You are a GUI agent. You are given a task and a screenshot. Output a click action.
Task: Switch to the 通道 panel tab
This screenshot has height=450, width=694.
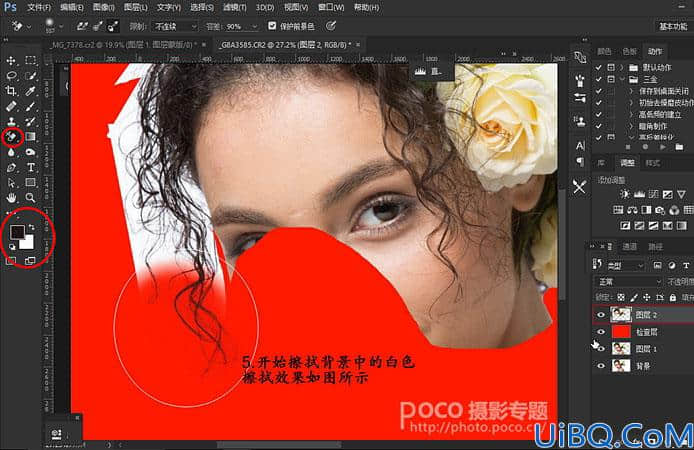click(629, 246)
